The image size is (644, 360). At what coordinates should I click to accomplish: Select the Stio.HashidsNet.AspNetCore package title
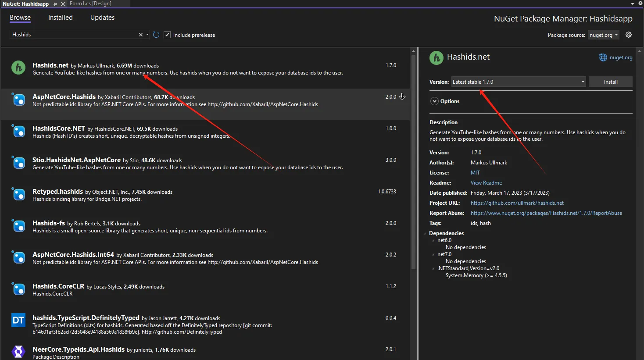pos(76,160)
